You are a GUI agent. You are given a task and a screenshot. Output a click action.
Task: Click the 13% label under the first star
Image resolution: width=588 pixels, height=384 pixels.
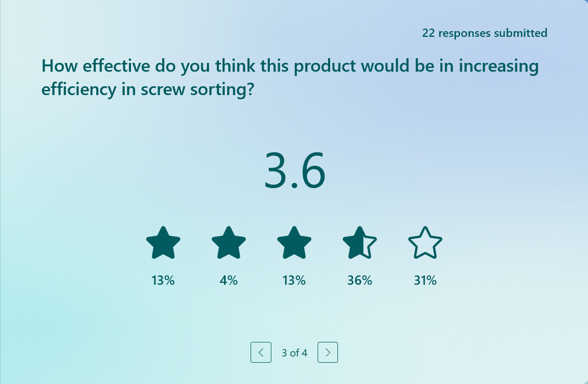[x=163, y=281]
